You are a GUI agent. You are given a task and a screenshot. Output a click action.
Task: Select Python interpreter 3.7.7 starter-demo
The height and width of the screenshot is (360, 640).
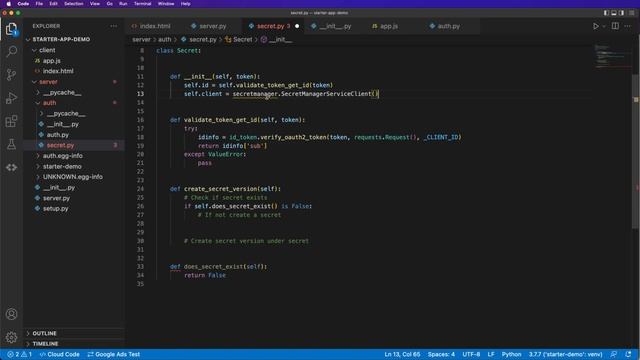point(565,354)
